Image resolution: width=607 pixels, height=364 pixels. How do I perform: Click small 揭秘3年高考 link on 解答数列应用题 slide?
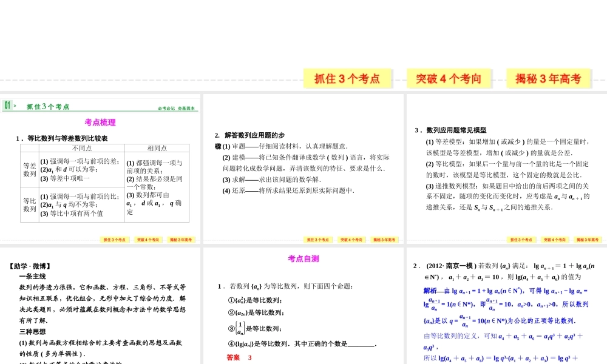pos(385,240)
